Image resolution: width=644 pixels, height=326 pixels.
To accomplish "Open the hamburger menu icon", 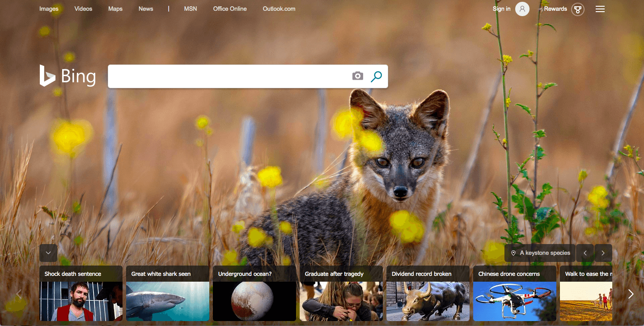I will click(600, 9).
